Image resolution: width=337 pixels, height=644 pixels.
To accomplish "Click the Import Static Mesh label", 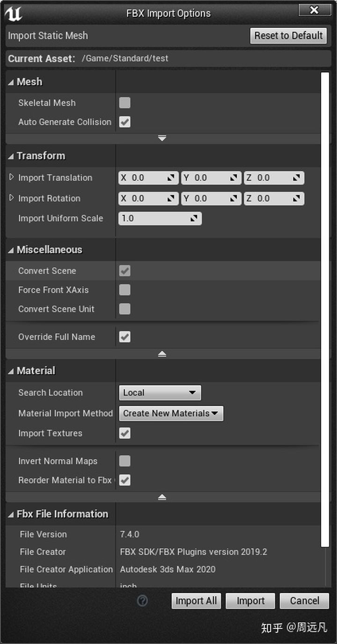I will [x=48, y=36].
